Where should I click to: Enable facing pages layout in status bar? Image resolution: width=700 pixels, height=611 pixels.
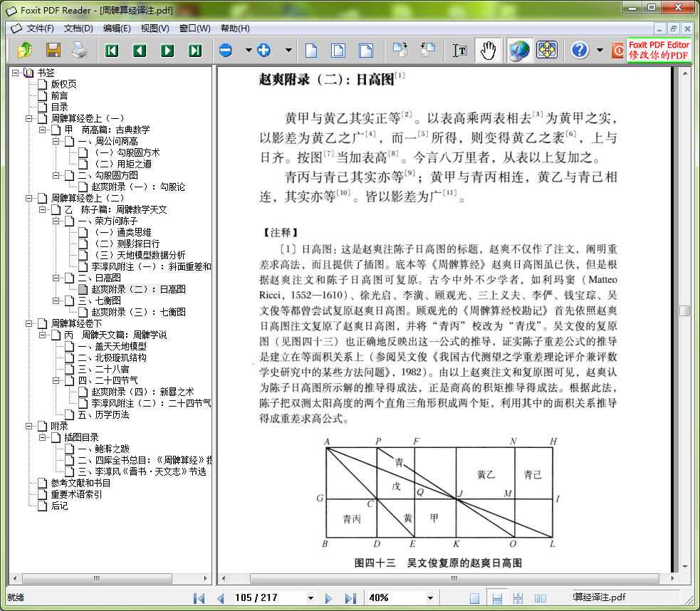pos(540,598)
